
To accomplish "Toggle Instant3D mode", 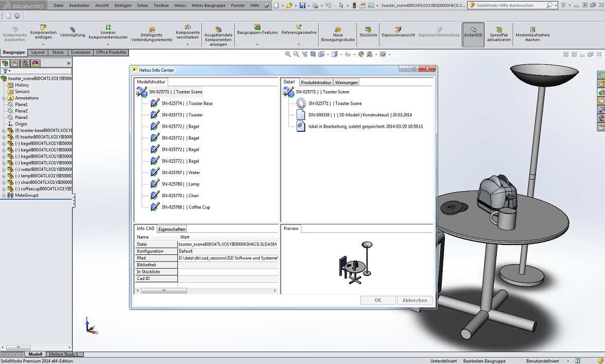I will pyautogui.click(x=473, y=34).
